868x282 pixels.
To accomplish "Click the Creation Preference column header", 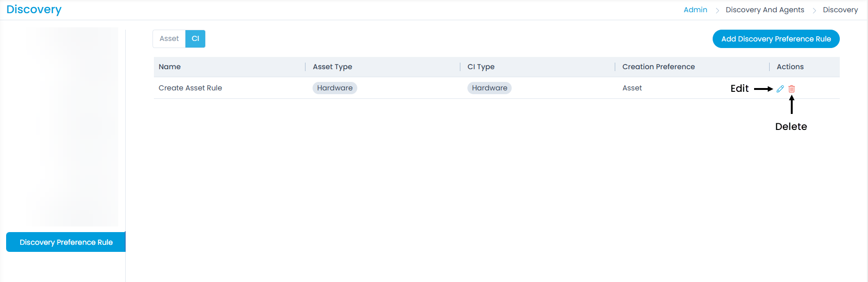I will [x=658, y=67].
